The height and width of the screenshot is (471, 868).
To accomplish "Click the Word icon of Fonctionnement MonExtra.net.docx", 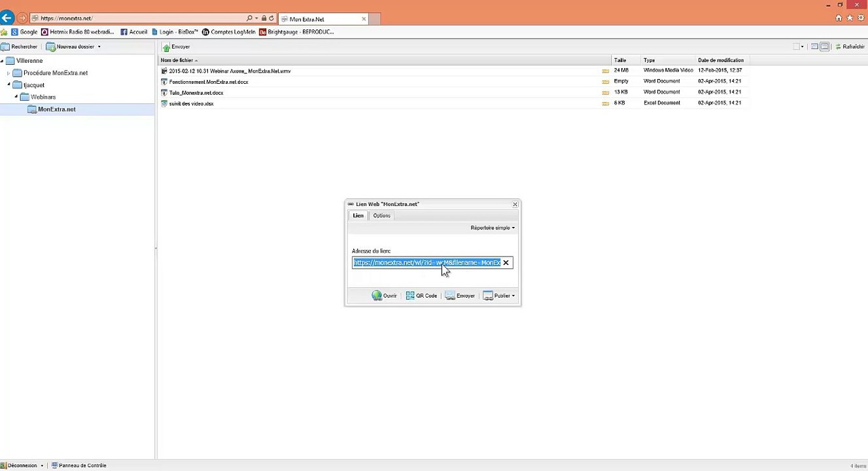I will 164,82.
